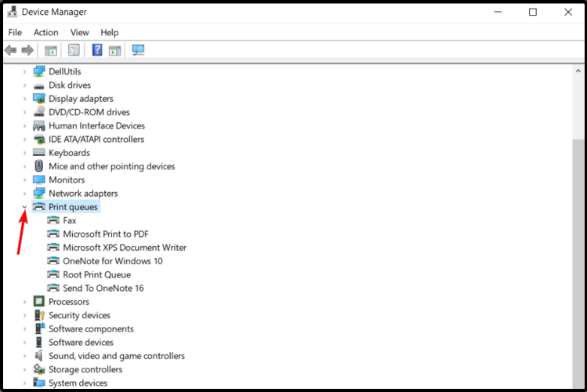Click the Network adapters icon

[39, 193]
